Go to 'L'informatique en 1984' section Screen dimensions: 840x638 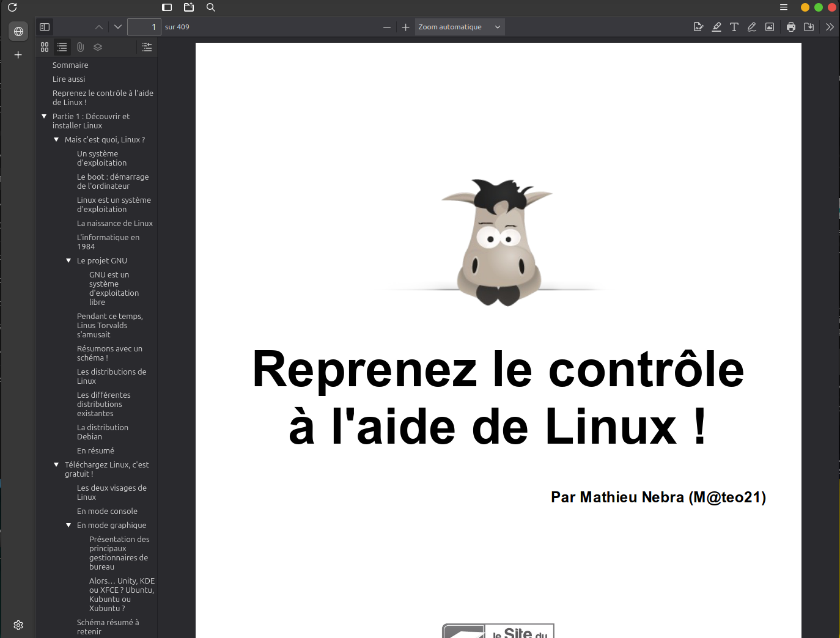[x=108, y=242]
